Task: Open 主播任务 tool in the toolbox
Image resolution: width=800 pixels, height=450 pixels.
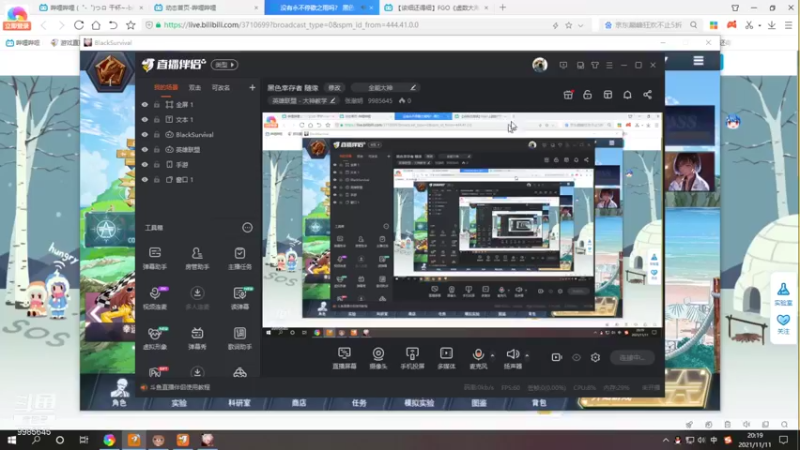Action: pyautogui.click(x=239, y=258)
